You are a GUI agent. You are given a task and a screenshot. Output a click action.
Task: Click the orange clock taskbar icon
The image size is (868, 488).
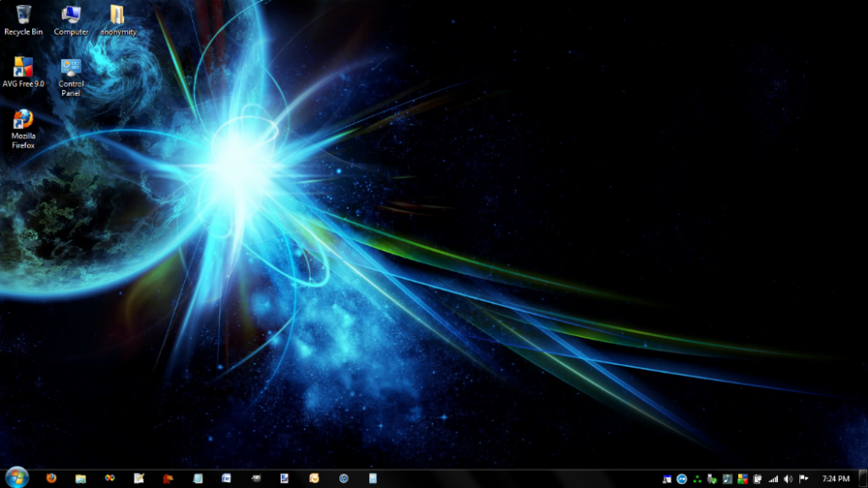coord(314,479)
